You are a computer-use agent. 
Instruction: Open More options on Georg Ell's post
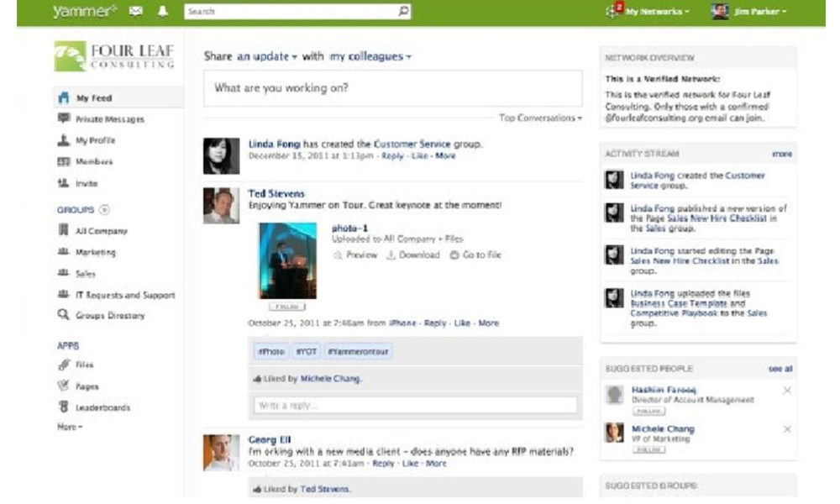[435, 464]
